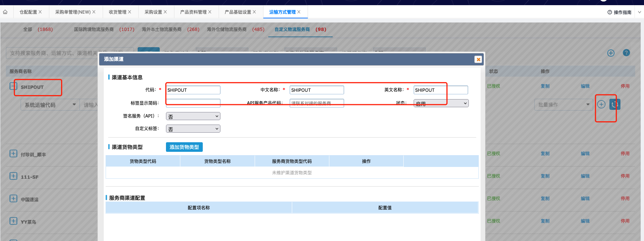644x241 pixels.
Task: Switch to the 产品基础设置 tab
Action: pos(238,12)
